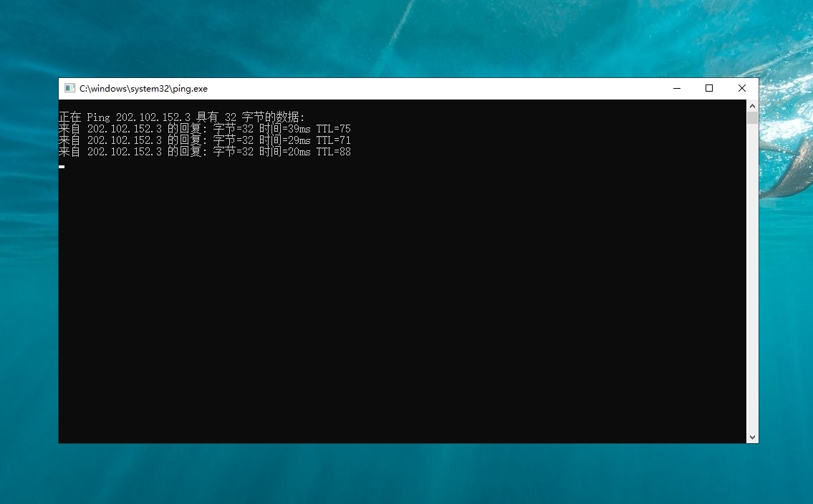Maximize the ping.exe console window
Image resolution: width=813 pixels, height=504 pixels.
tap(709, 89)
